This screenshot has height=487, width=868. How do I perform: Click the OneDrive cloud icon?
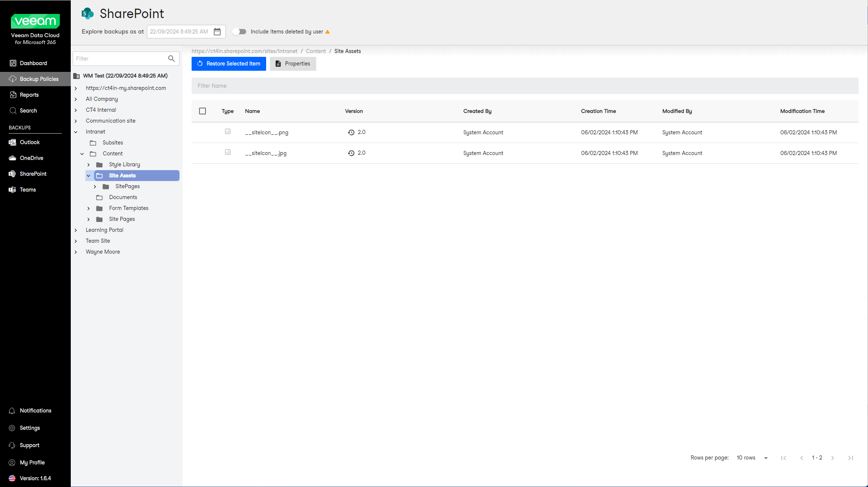coord(12,158)
